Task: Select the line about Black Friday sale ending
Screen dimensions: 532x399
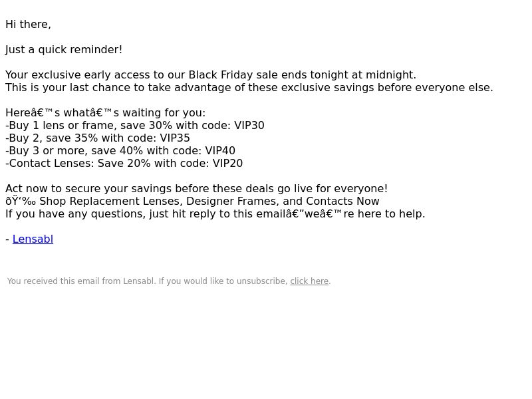Action: (x=211, y=74)
